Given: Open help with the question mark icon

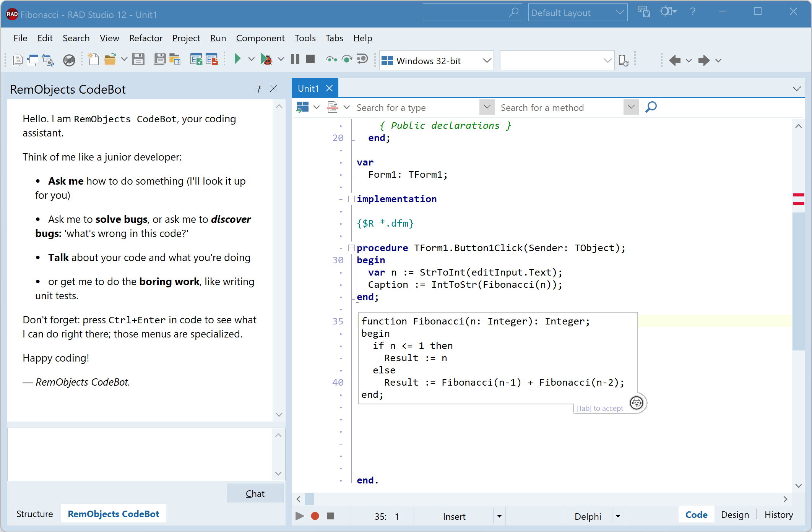Looking at the screenshot, I should (693, 11).
